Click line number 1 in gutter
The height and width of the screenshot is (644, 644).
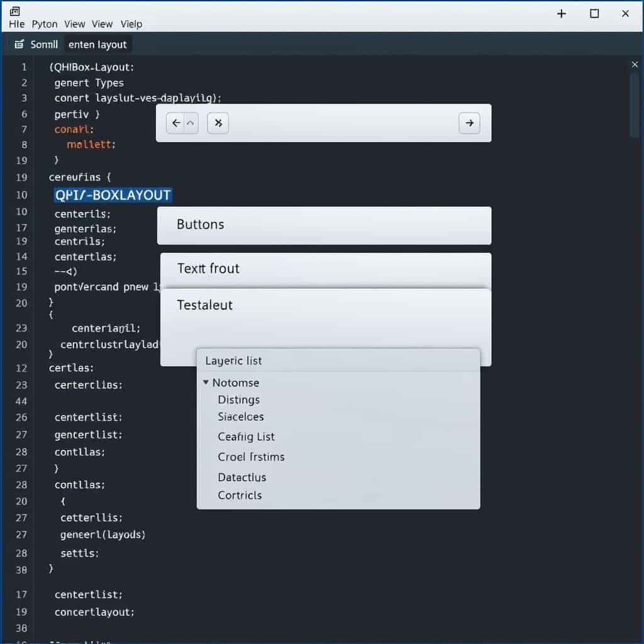(x=24, y=67)
